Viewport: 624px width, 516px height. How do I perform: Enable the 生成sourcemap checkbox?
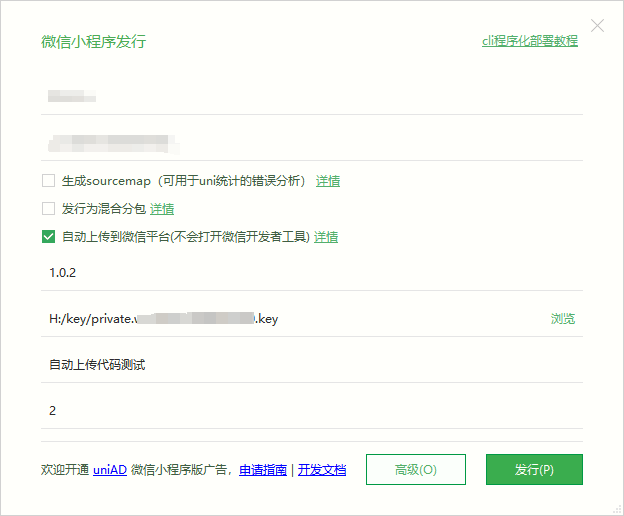click(x=49, y=181)
